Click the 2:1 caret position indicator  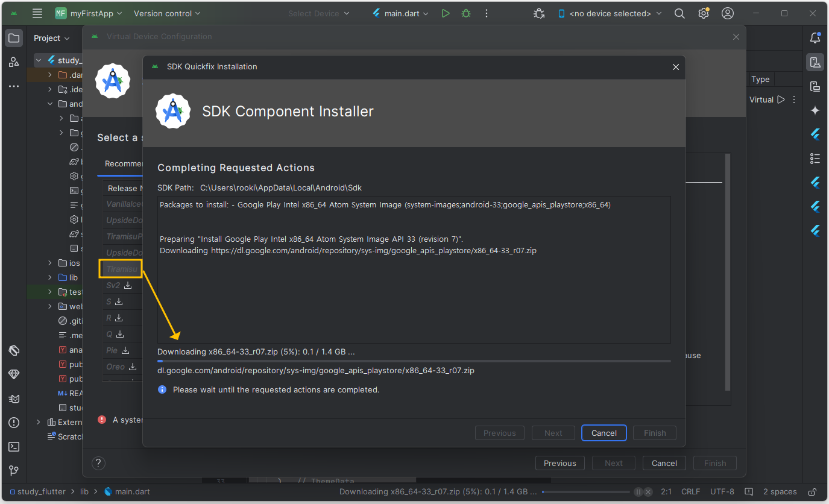click(666, 492)
